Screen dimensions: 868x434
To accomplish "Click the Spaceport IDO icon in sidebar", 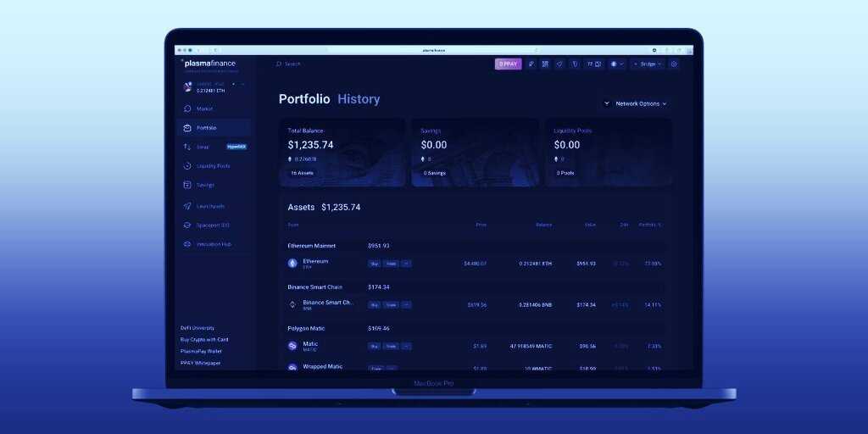I will pos(187,225).
